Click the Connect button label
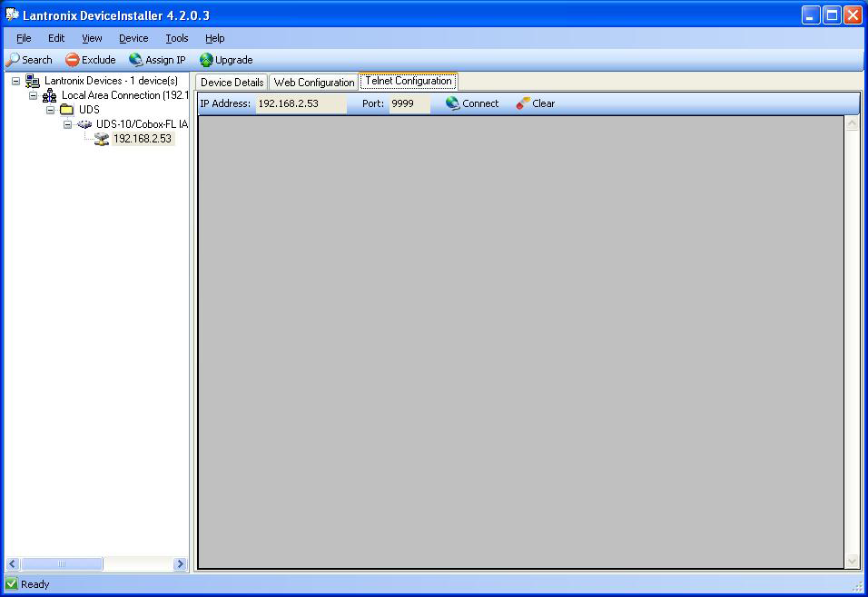 (480, 103)
